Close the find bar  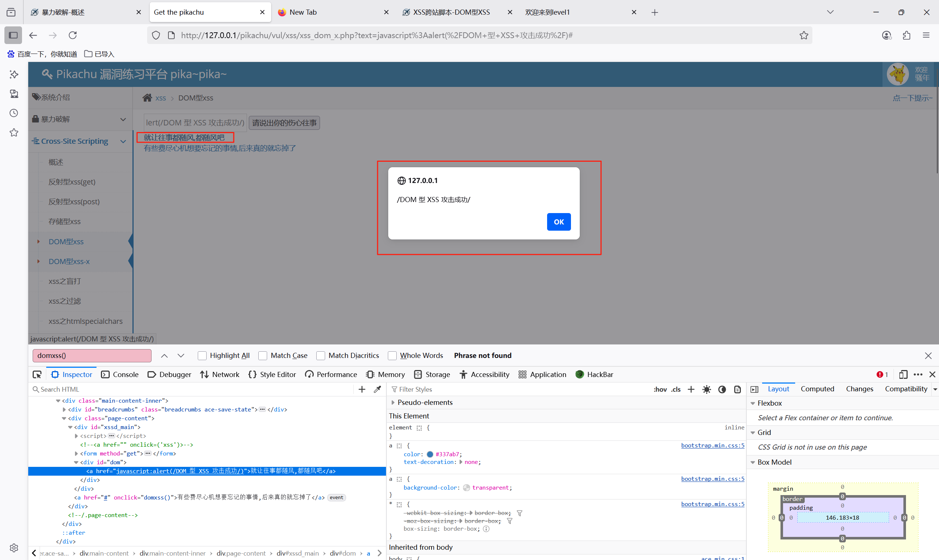click(928, 355)
